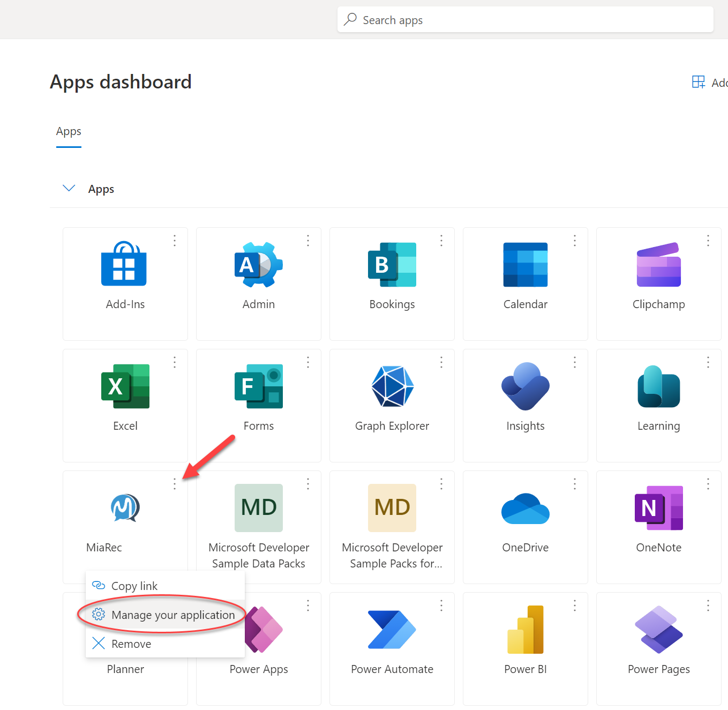Viewport: 728px width, 710px height.
Task: Open the Power Automate icon
Action: tap(392, 629)
